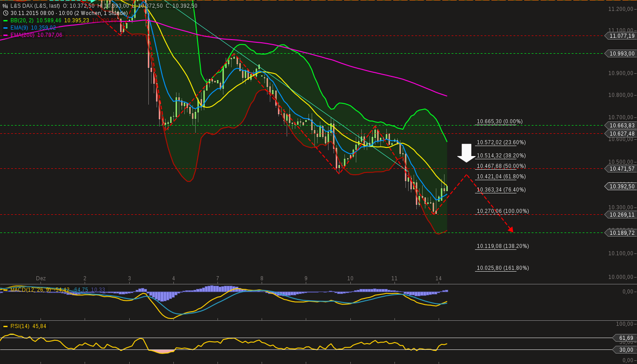Click the white down arrow marker on chart
The height and width of the screenshot is (364, 637).
(x=466, y=153)
